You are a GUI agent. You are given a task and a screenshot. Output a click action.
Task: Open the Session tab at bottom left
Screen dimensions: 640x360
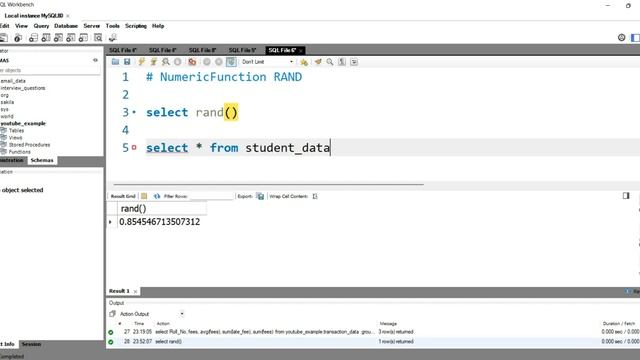point(31,344)
